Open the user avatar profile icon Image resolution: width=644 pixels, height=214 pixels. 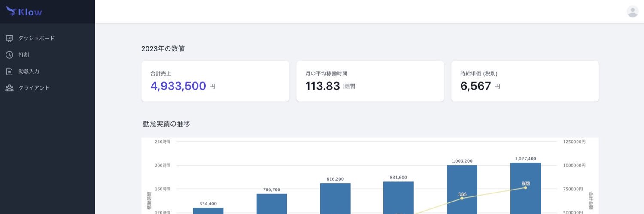tap(632, 11)
